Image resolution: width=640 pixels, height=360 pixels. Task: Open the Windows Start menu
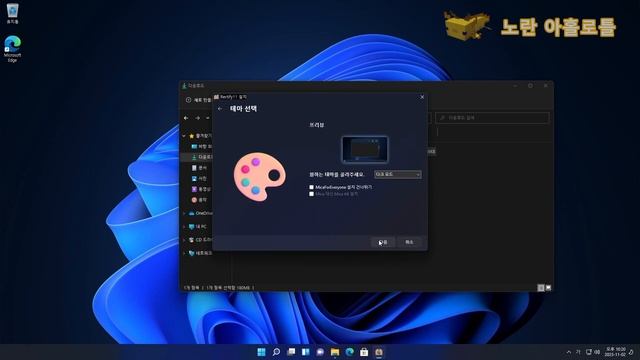point(262,352)
